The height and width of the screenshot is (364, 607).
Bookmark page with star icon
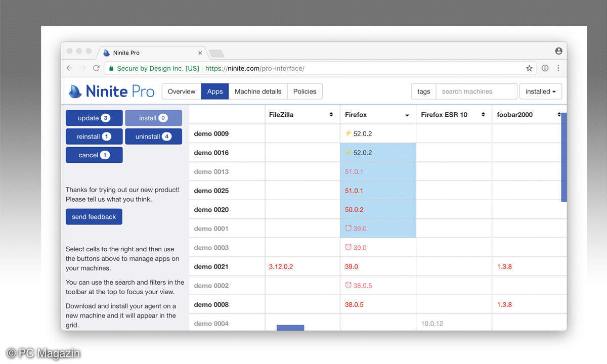coord(529,68)
